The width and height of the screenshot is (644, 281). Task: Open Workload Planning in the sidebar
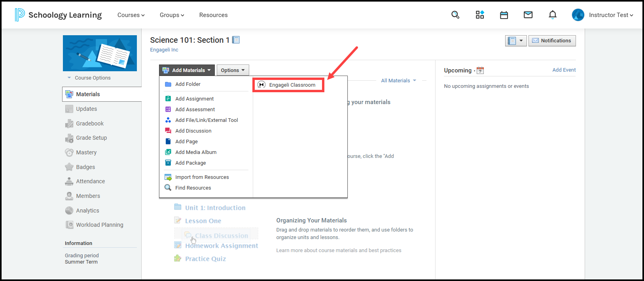pyautogui.click(x=100, y=225)
